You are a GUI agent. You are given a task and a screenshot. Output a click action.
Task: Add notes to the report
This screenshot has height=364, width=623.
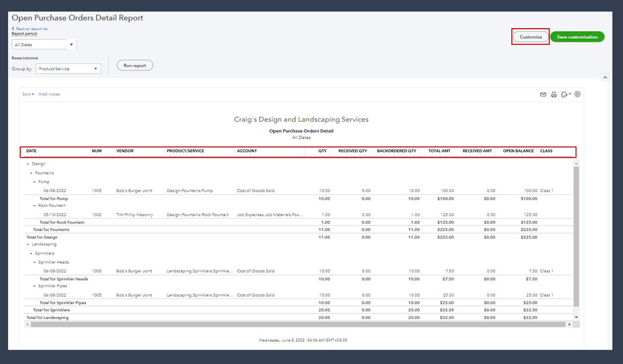[x=49, y=94]
